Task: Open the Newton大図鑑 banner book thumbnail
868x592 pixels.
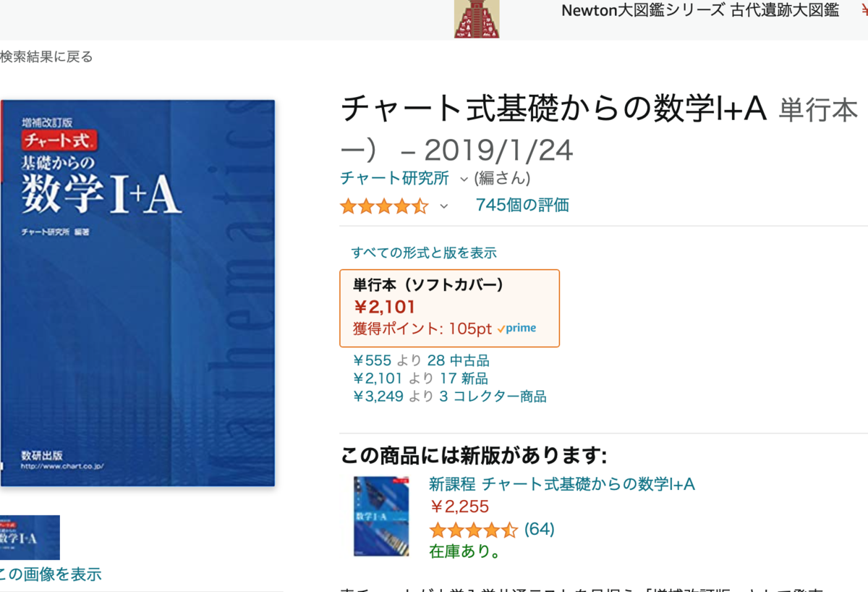Action: click(477, 19)
